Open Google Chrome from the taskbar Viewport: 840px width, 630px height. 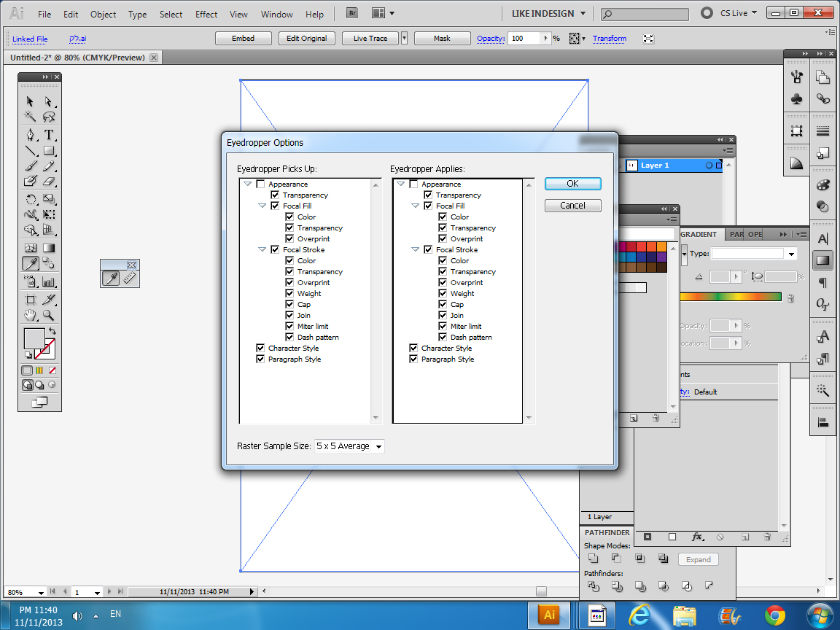click(x=774, y=615)
